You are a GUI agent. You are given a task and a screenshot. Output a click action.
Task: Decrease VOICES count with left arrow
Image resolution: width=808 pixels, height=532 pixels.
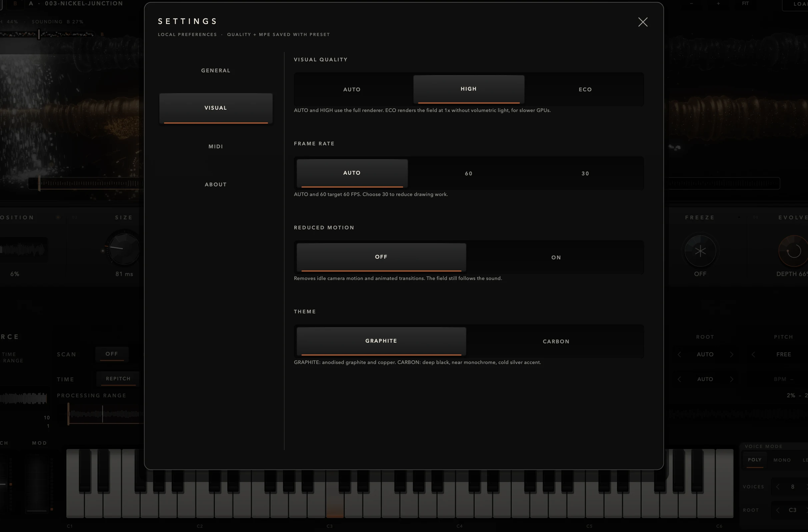pos(777,487)
